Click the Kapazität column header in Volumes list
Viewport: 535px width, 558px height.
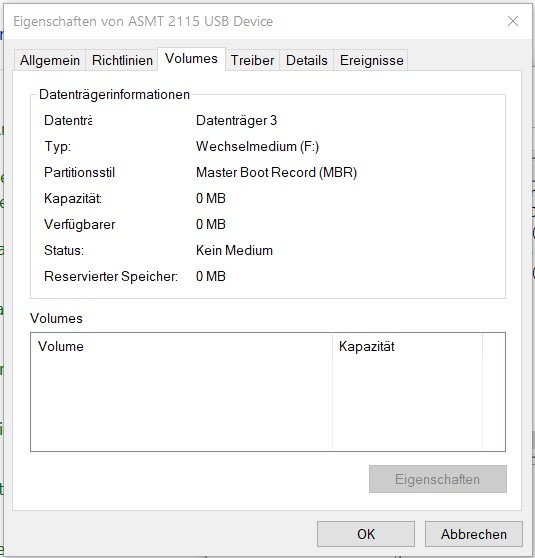(x=407, y=346)
